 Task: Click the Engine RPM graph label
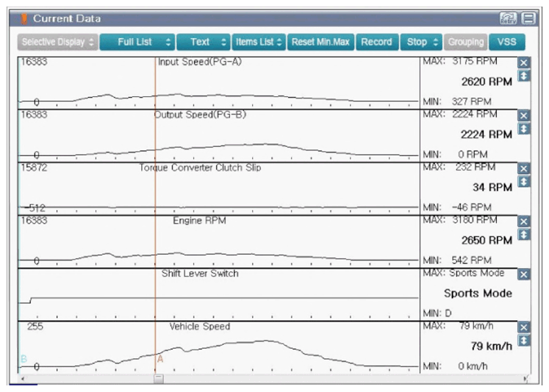pyautogui.click(x=200, y=221)
